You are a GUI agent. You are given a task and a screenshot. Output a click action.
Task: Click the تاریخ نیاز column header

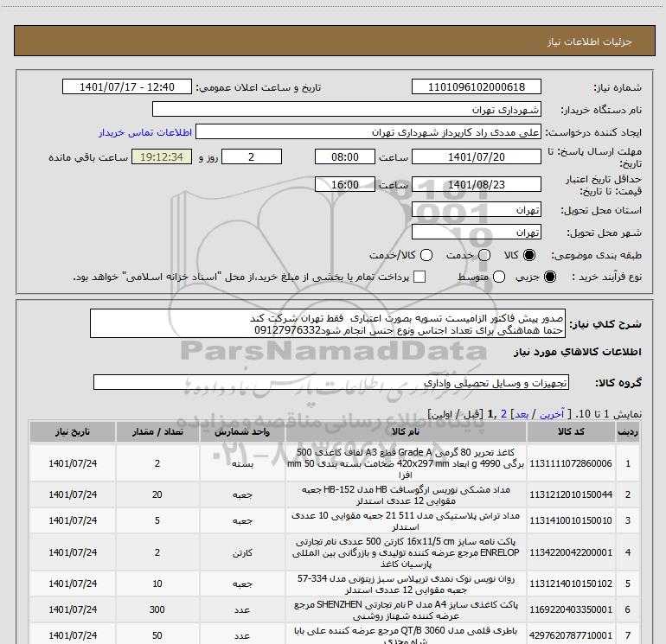pyautogui.click(x=73, y=431)
